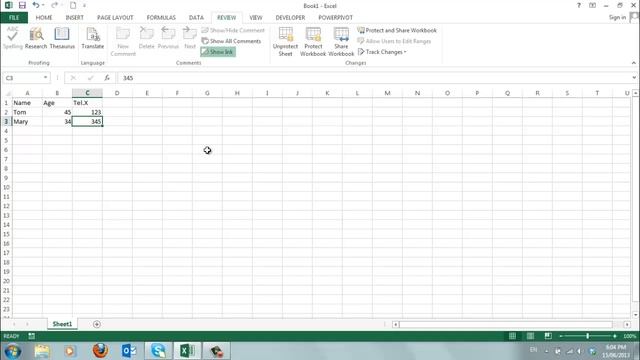Select the Sheet1 tab
The image size is (640, 360).
pyautogui.click(x=62, y=324)
